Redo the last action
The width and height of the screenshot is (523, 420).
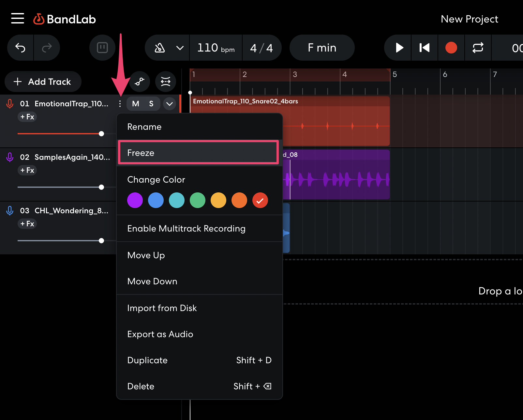47,48
